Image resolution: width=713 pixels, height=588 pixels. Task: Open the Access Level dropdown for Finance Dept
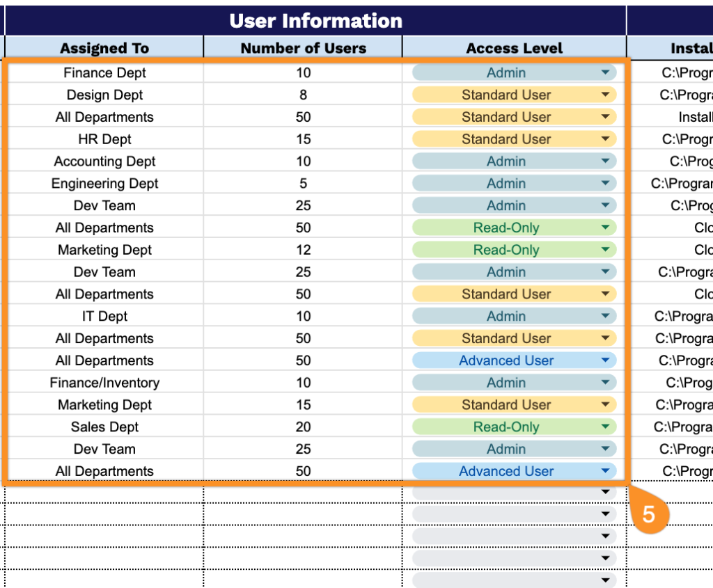[x=604, y=73]
